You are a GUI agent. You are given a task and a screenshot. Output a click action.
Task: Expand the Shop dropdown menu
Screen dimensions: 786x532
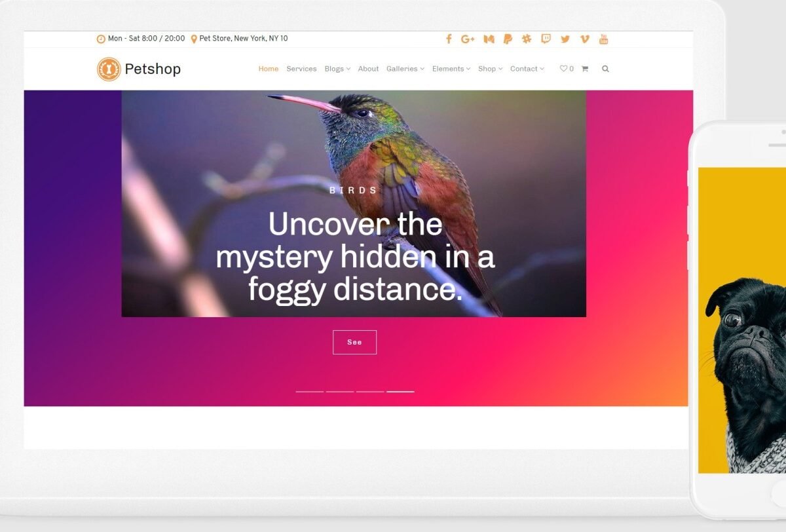point(490,69)
